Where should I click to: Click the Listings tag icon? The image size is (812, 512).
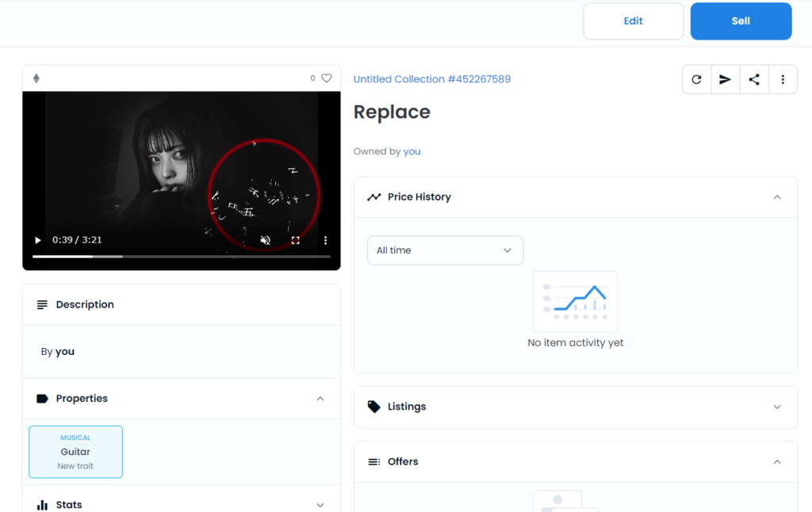(x=374, y=407)
